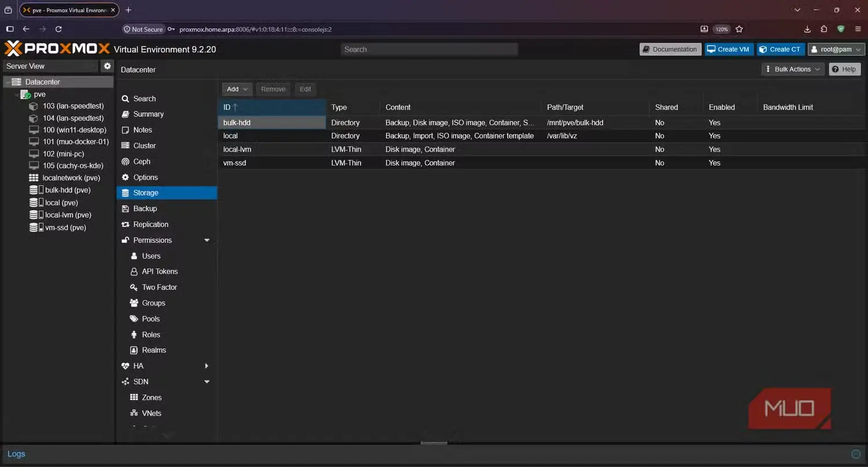Open the Documentation button

point(670,49)
